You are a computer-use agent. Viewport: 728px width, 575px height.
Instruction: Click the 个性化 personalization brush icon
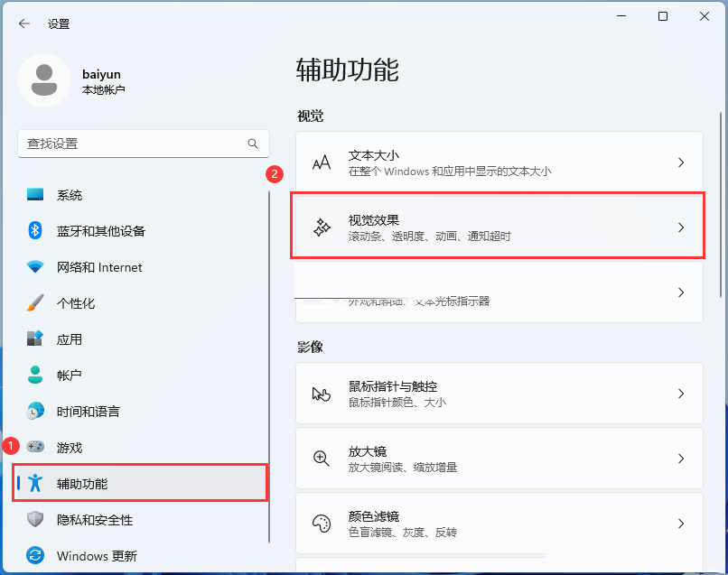pos(35,302)
